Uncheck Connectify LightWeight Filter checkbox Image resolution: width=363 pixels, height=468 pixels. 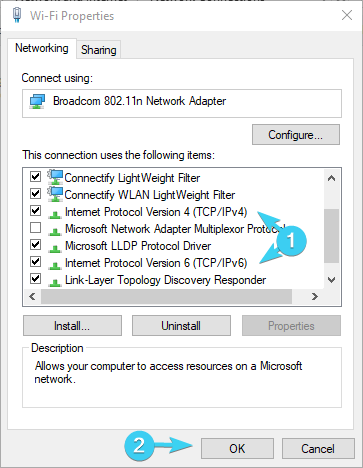click(x=35, y=176)
